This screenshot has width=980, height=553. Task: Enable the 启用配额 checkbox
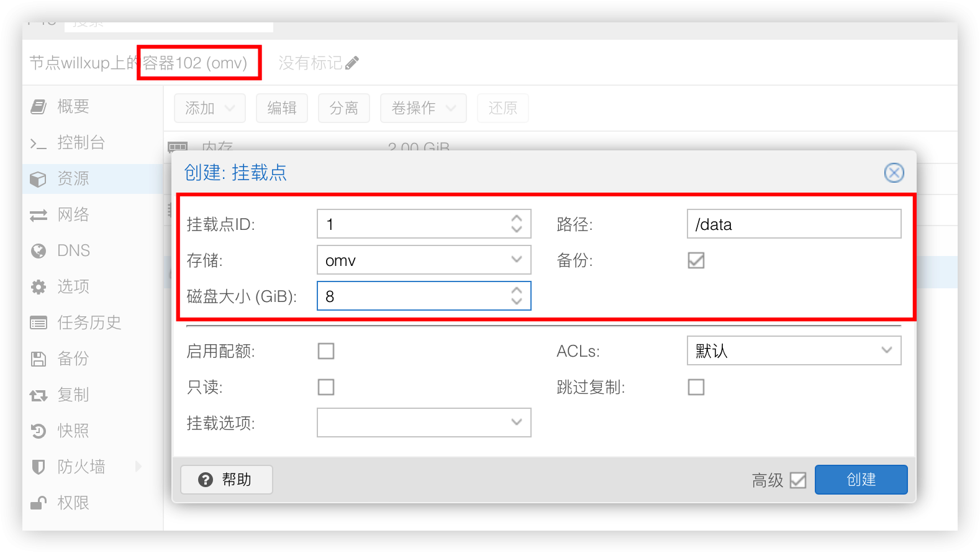coord(326,351)
